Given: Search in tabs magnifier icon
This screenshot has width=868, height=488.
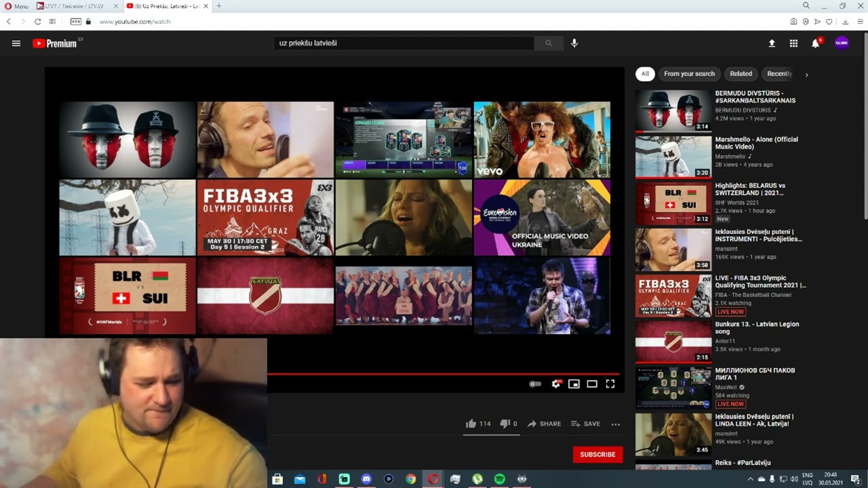Looking at the screenshot, I should [806, 5].
